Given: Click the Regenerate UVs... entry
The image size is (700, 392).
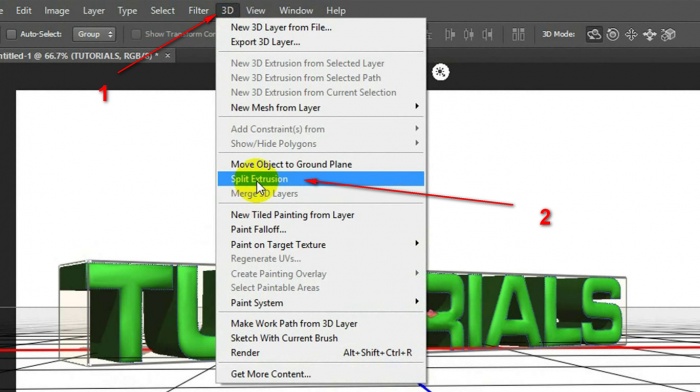Looking at the screenshot, I should pyautogui.click(x=321, y=259).
